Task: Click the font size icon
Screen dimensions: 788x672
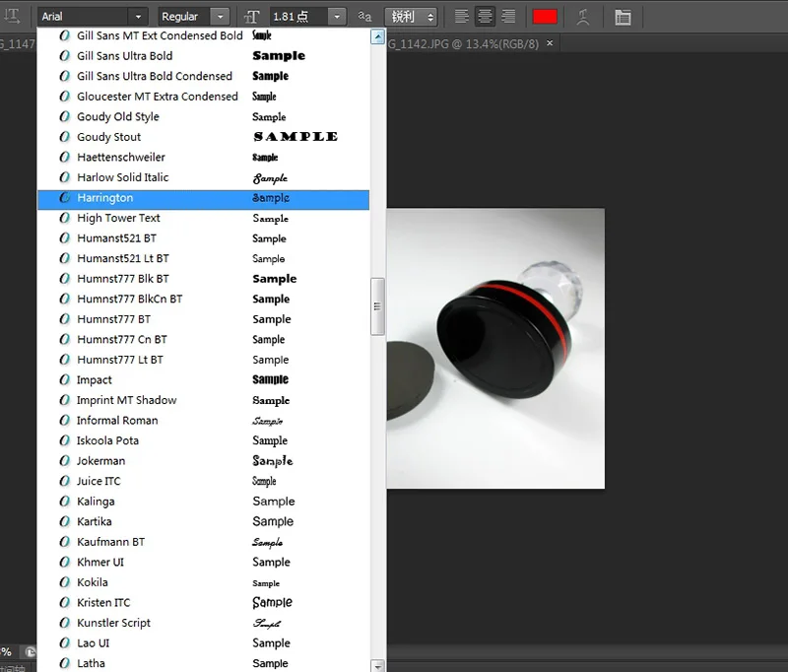Action: [x=252, y=17]
